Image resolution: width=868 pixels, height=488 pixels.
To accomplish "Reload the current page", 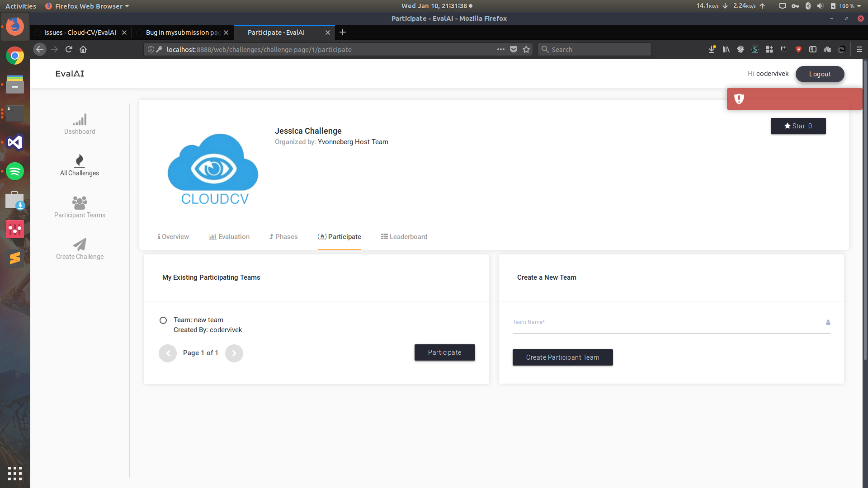I will pos(69,49).
